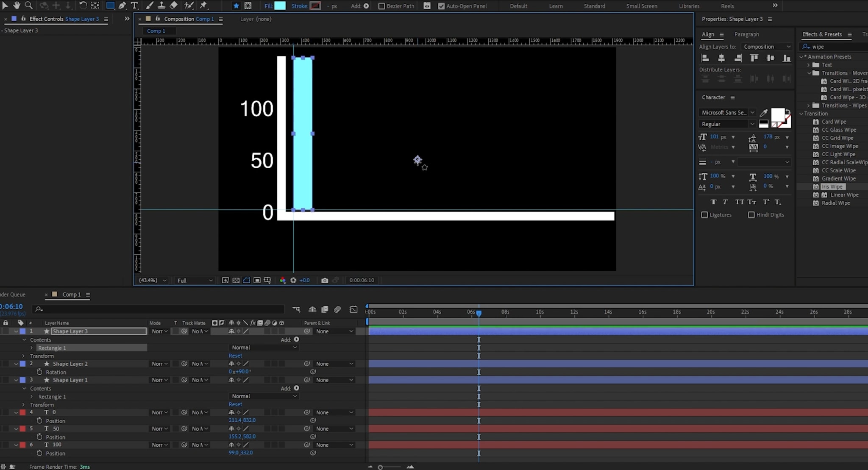Image resolution: width=868 pixels, height=470 pixels.
Task: Switch to the Paragraph tab
Action: (747, 34)
